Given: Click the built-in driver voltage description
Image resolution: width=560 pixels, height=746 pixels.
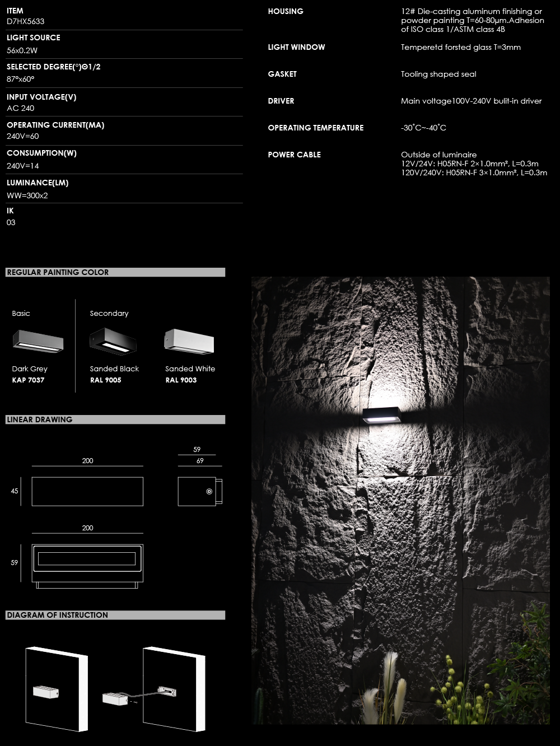Looking at the screenshot, I should (472, 101).
